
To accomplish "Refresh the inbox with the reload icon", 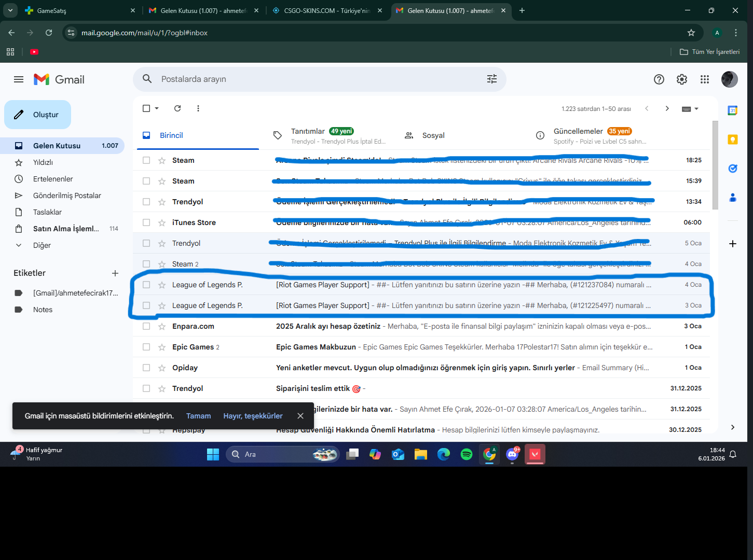I will [177, 108].
